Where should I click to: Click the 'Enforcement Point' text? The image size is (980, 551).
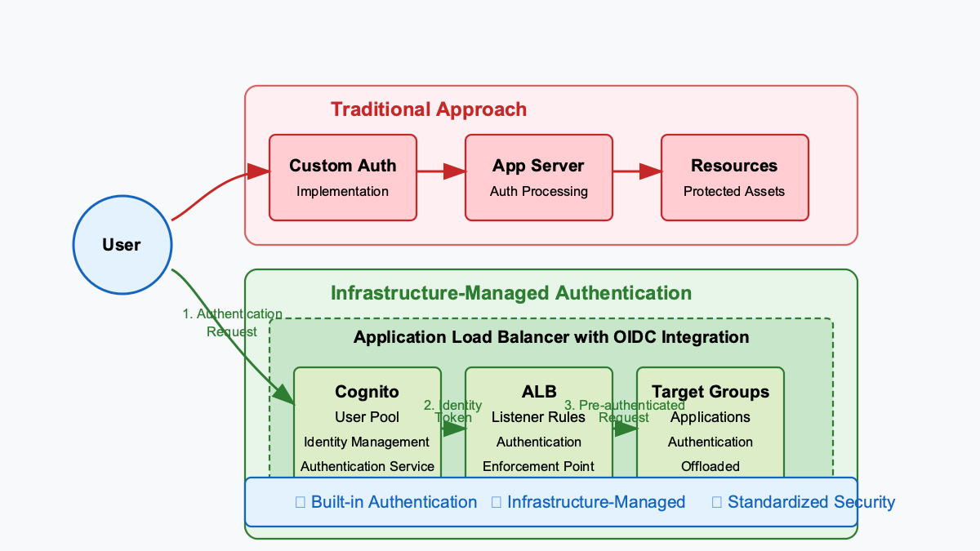tap(539, 467)
